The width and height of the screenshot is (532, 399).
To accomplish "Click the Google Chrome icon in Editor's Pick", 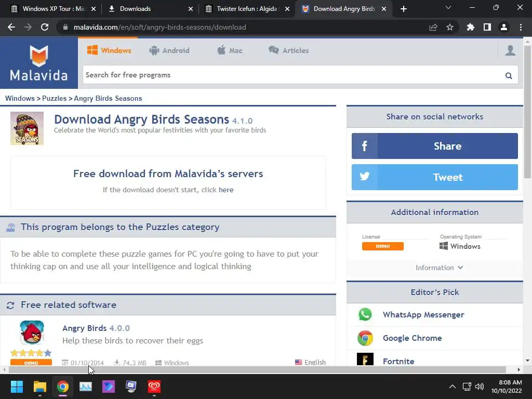I will (365, 338).
